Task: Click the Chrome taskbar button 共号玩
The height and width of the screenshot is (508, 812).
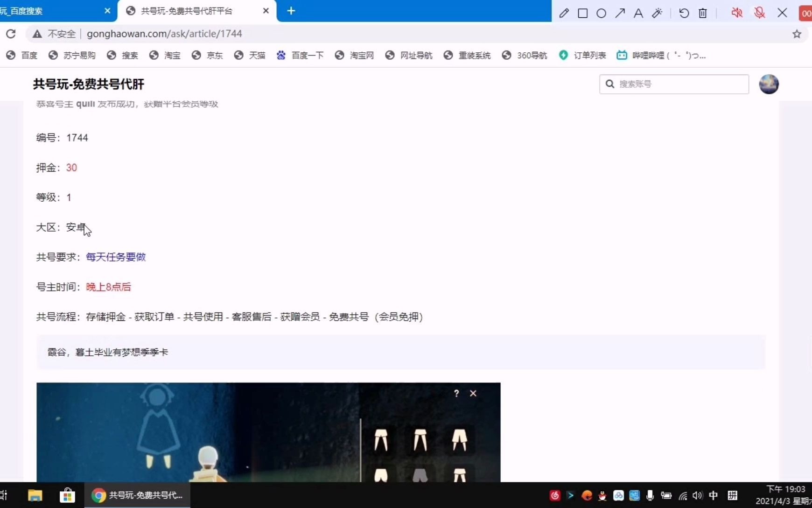Action: pyautogui.click(x=137, y=495)
